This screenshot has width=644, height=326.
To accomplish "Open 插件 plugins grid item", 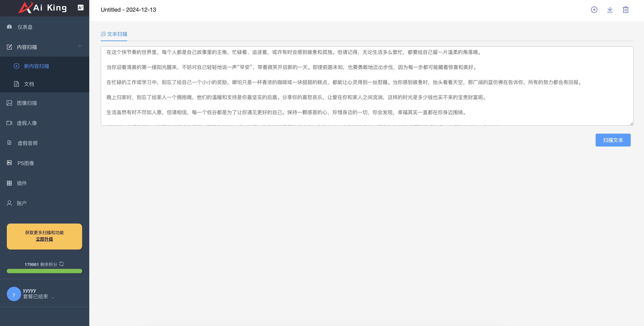I will pos(22,183).
